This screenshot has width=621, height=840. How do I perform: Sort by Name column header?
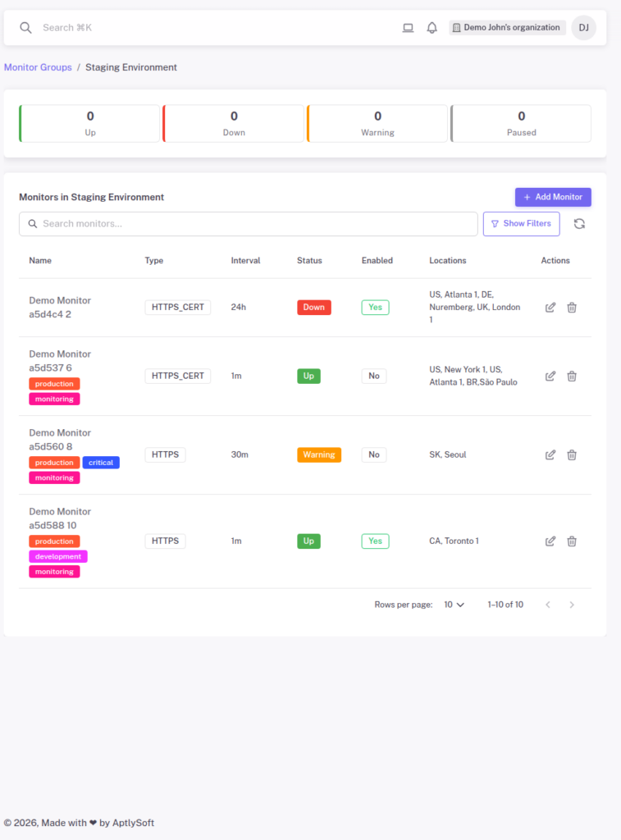coord(40,260)
